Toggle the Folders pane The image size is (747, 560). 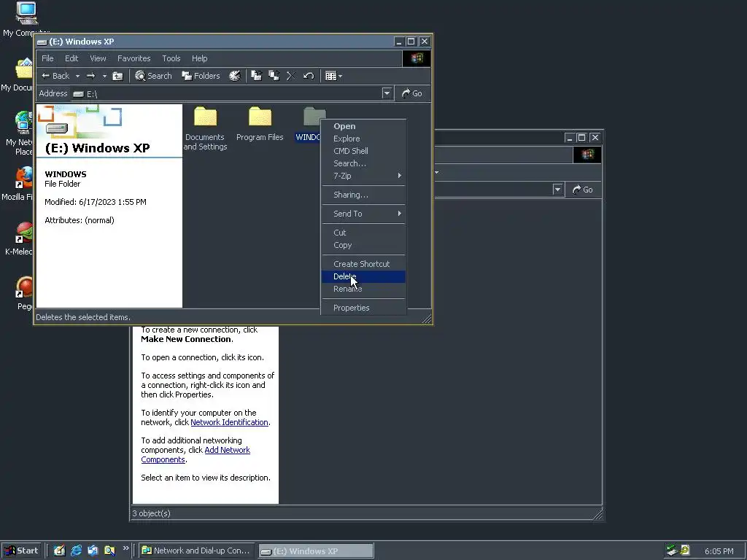pos(201,76)
